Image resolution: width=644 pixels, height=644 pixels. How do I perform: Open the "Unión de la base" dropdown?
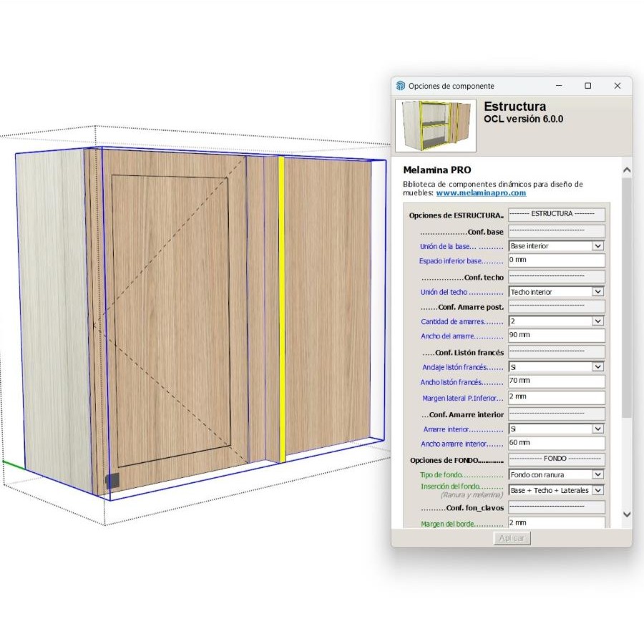[598, 245]
